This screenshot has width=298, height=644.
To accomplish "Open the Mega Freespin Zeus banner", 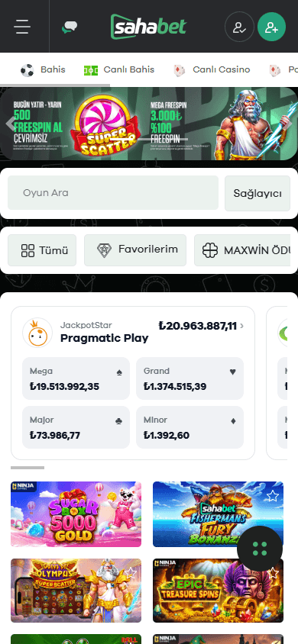I will coord(224,124).
